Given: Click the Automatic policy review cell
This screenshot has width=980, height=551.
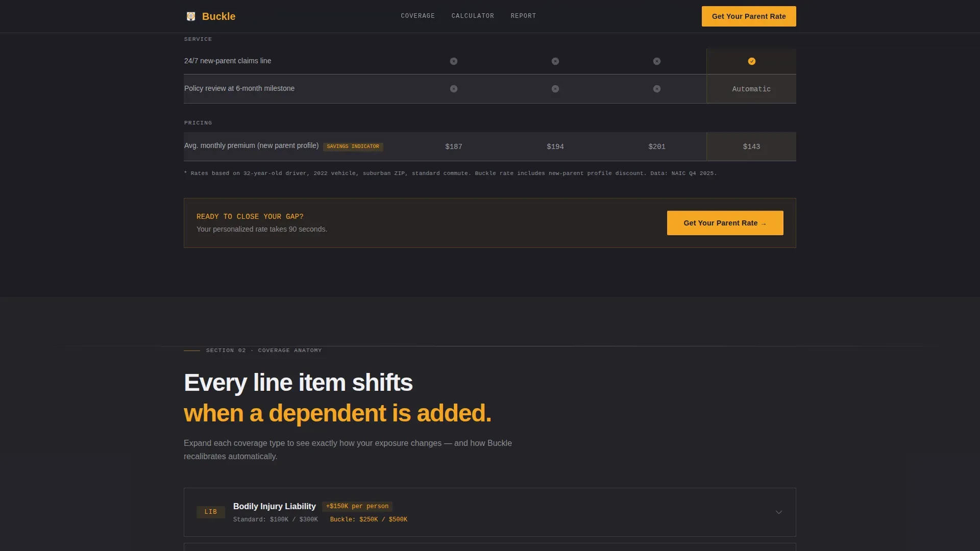Looking at the screenshot, I should point(751,89).
